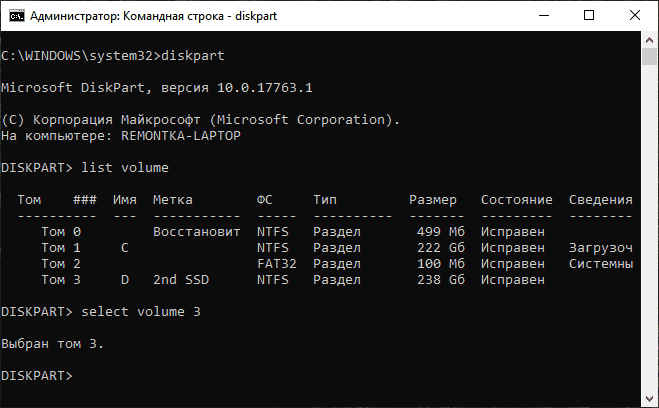The image size is (659, 408).
Task: Click the 'Метка' column header
Action: pos(173,200)
